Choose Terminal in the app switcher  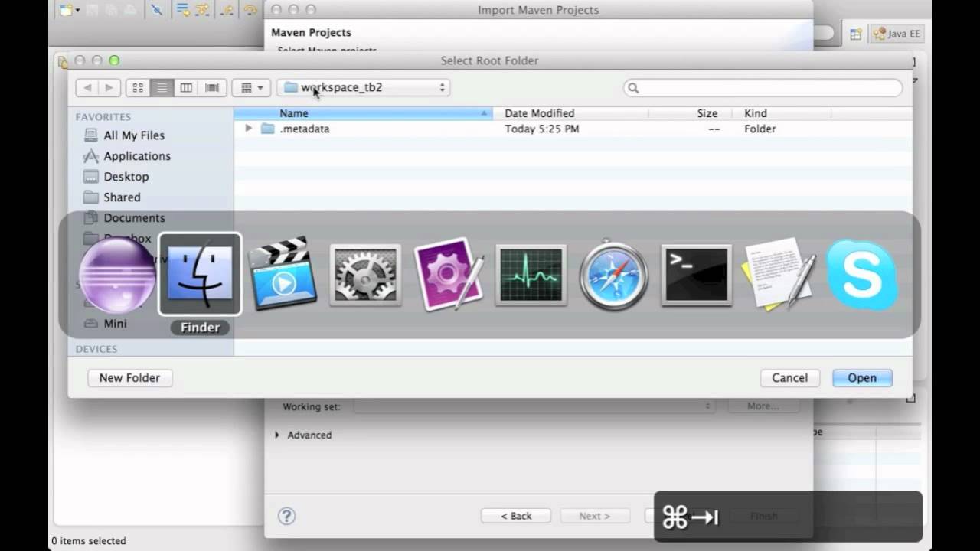click(697, 275)
